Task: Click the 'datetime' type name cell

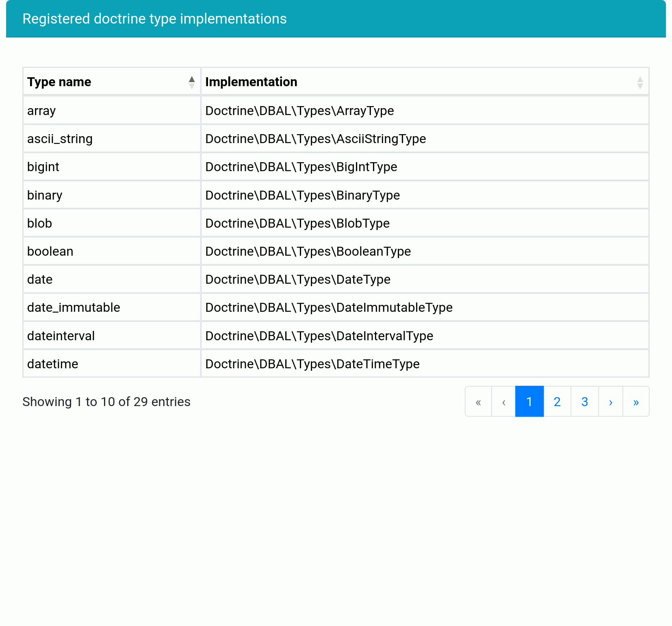Action: 112,364
